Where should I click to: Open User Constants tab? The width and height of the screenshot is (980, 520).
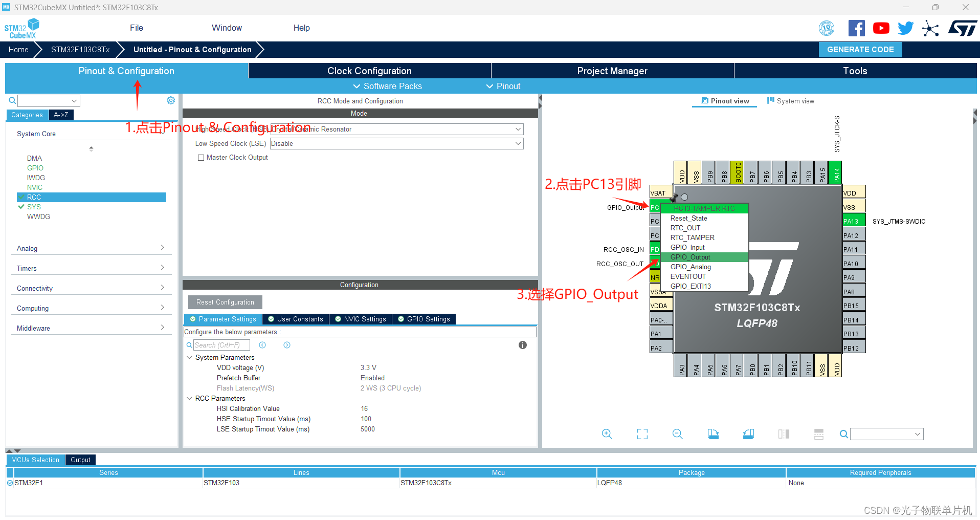[x=296, y=319]
